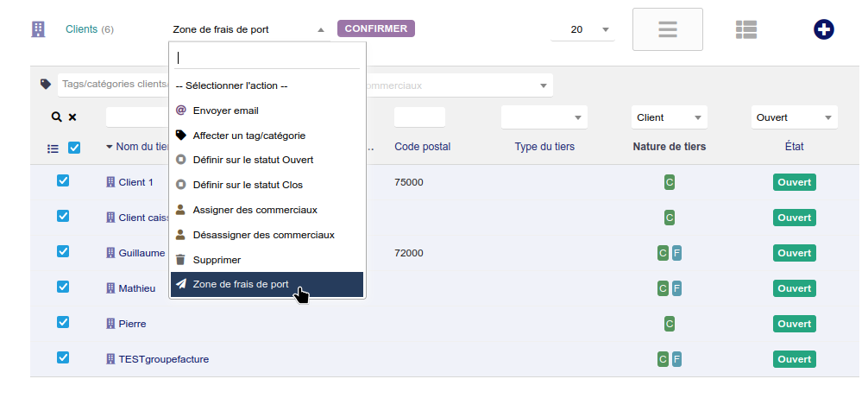Open the Nature de tiers Client dropdown
This screenshot has height=398, width=868.
[x=669, y=117]
